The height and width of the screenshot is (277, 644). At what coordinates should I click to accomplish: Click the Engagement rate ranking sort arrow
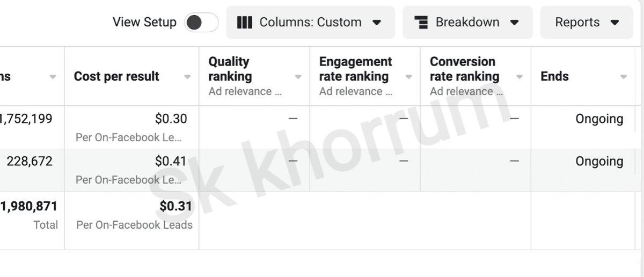(408, 77)
